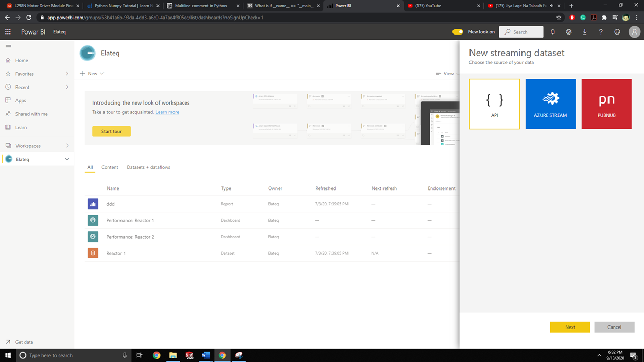The height and width of the screenshot is (362, 644).
Task: Open Windows Task View
Action: tap(140, 355)
